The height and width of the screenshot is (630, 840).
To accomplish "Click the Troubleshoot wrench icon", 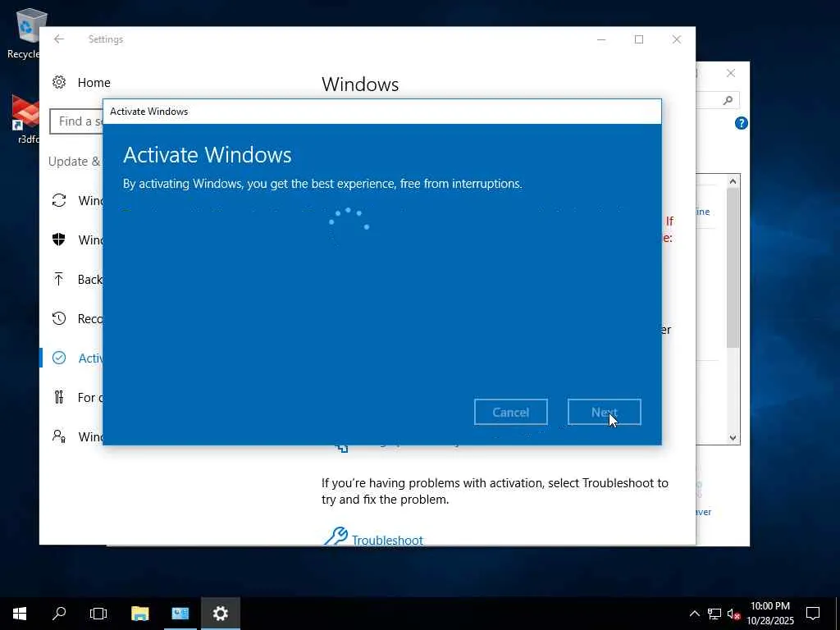I will (336, 536).
